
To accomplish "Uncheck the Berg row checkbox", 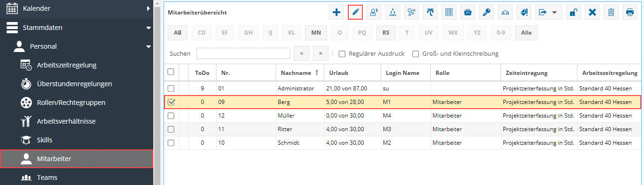I will pyautogui.click(x=171, y=102).
